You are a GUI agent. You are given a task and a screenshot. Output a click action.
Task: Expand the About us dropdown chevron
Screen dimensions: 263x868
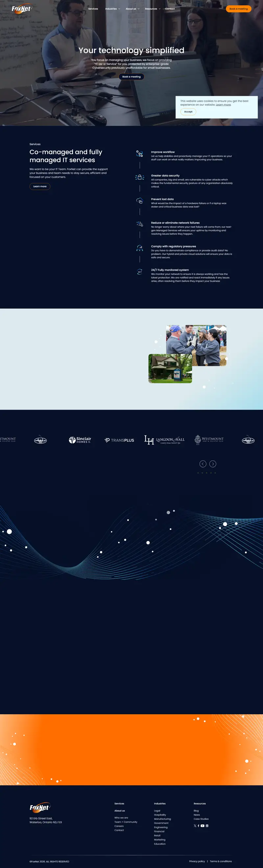click(x=138, y=9)
